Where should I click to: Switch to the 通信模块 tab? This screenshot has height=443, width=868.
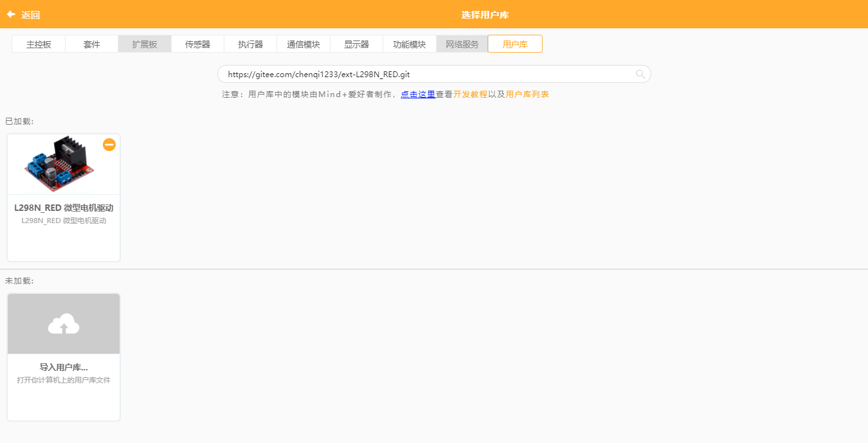click(303, 44)
